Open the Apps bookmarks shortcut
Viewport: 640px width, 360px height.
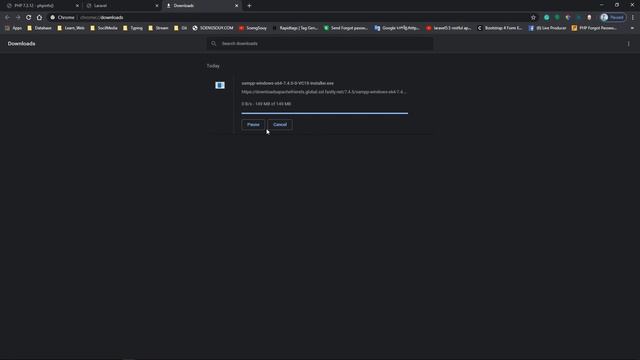13,28
